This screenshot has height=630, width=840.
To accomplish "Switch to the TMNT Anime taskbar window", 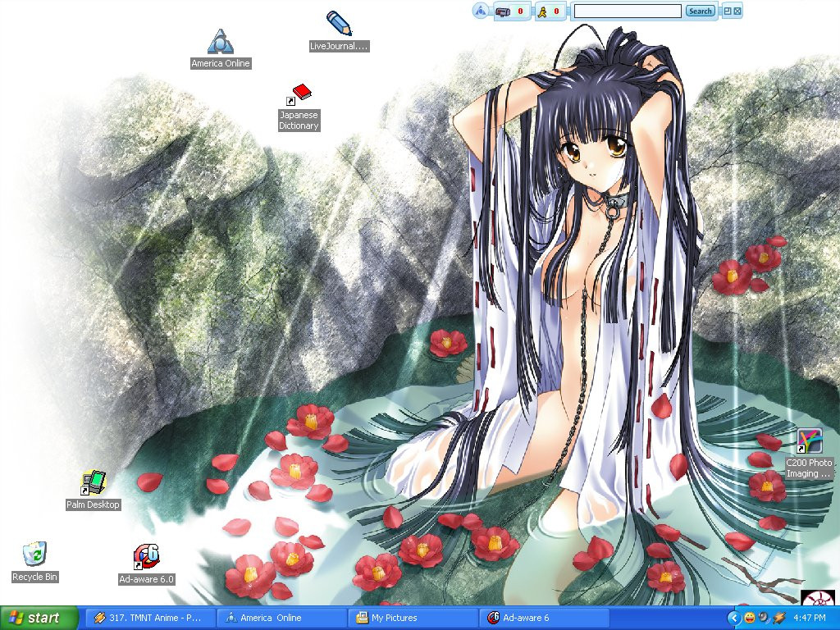I will (152, 618).
